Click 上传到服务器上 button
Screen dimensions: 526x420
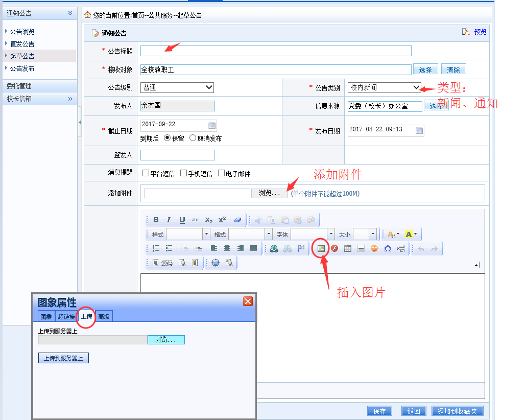point(63,358)
